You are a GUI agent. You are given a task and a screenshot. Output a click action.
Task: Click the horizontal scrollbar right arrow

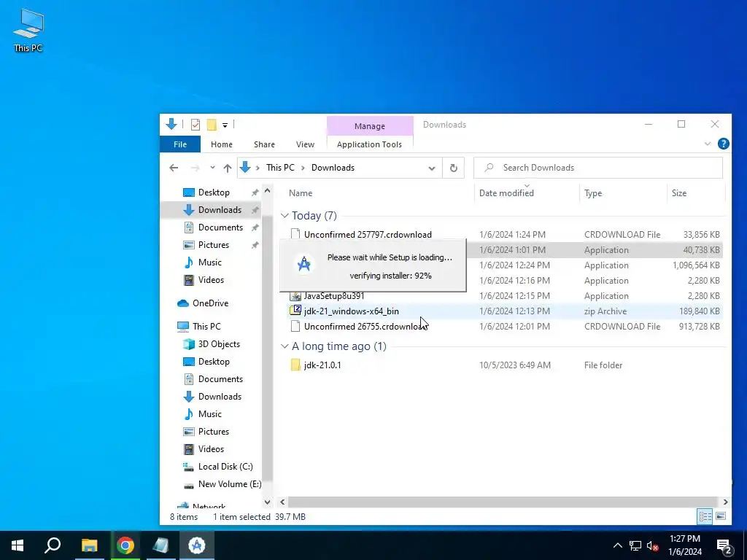725,502
